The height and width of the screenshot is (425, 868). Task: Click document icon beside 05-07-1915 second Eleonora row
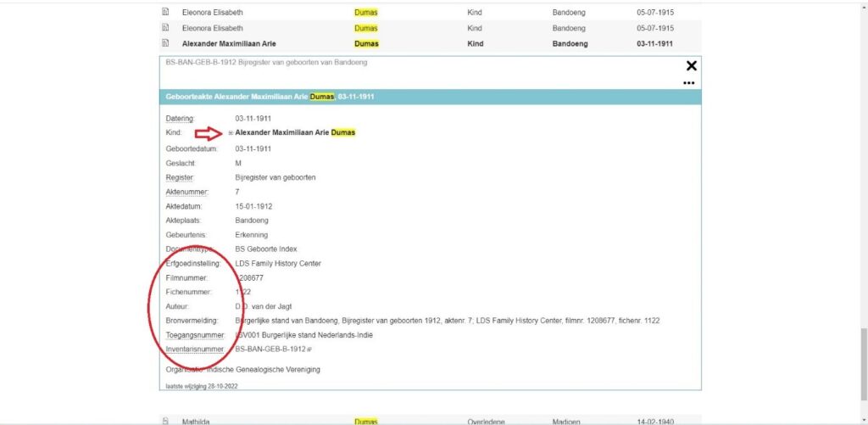point(165,28)
